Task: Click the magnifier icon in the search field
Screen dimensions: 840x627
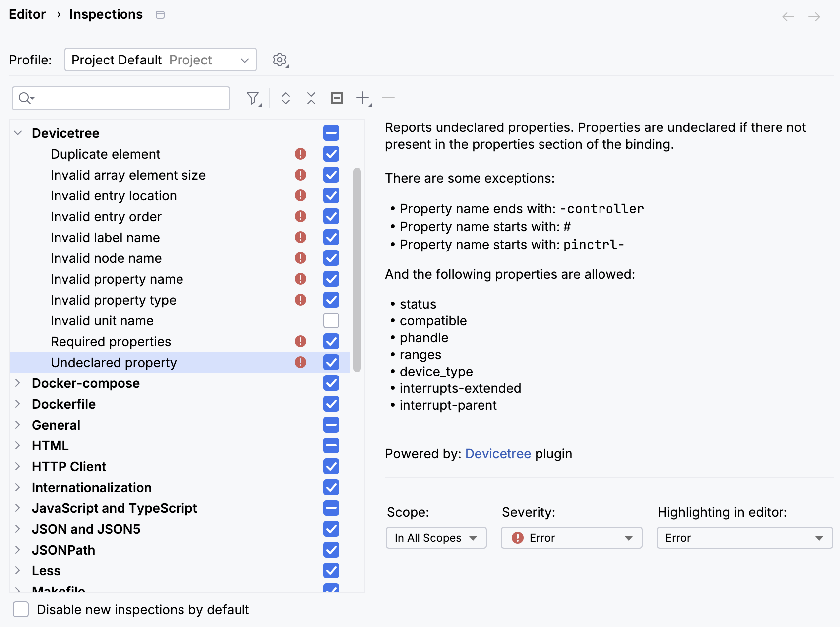Action: click(26, 98)
